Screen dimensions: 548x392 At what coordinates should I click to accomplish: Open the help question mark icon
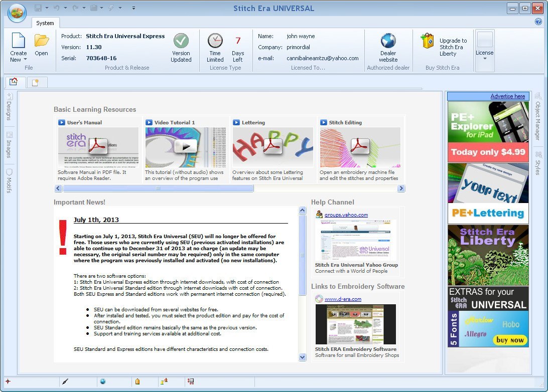point(538,22)
